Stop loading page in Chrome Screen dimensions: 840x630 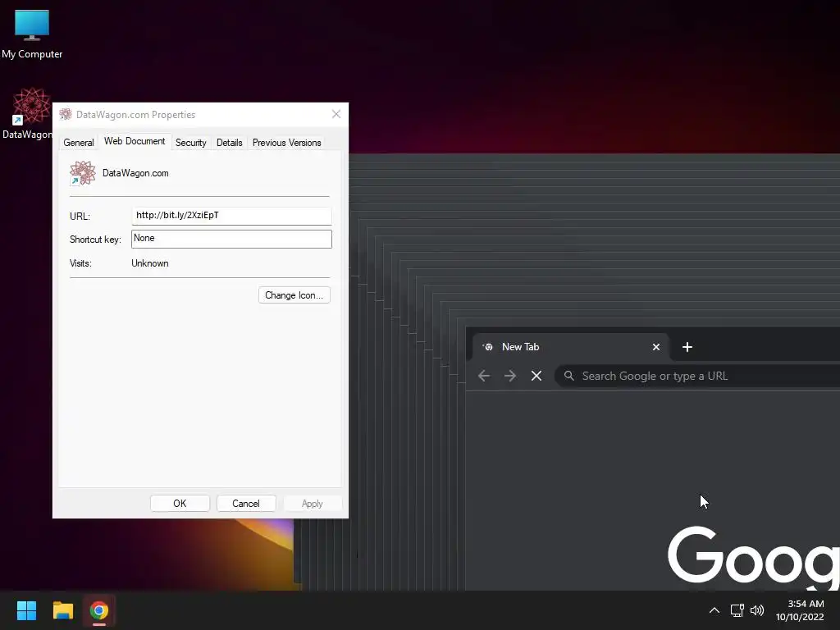pyautogui.click(x=536, y=376)
